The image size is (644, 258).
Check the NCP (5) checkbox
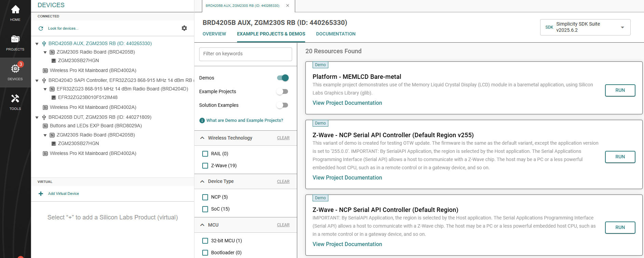[x=205, y=197]
